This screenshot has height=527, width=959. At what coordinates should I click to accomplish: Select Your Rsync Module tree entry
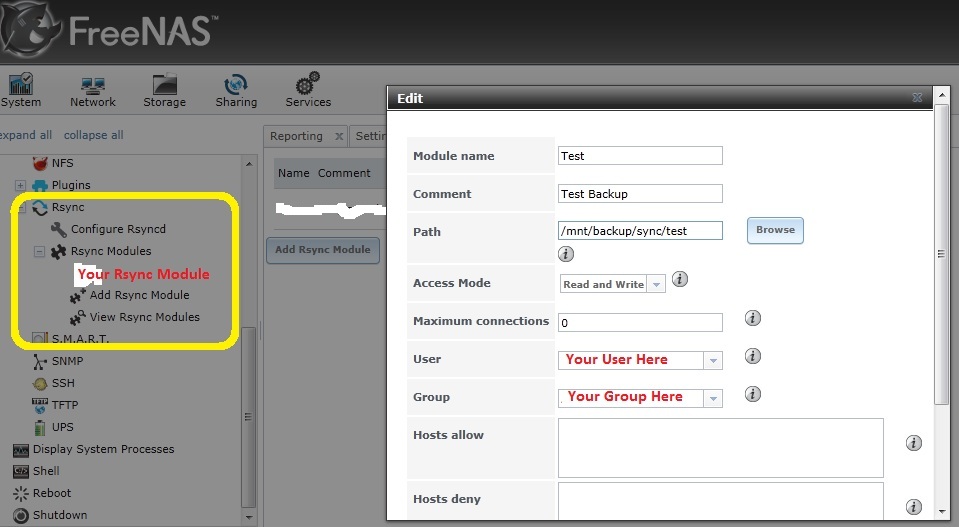point(143,274)
